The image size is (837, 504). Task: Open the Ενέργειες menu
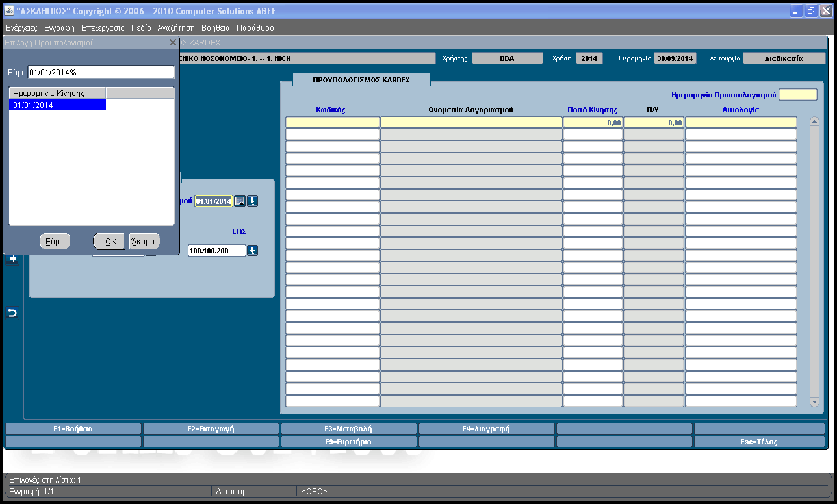(x=21, y=28)
